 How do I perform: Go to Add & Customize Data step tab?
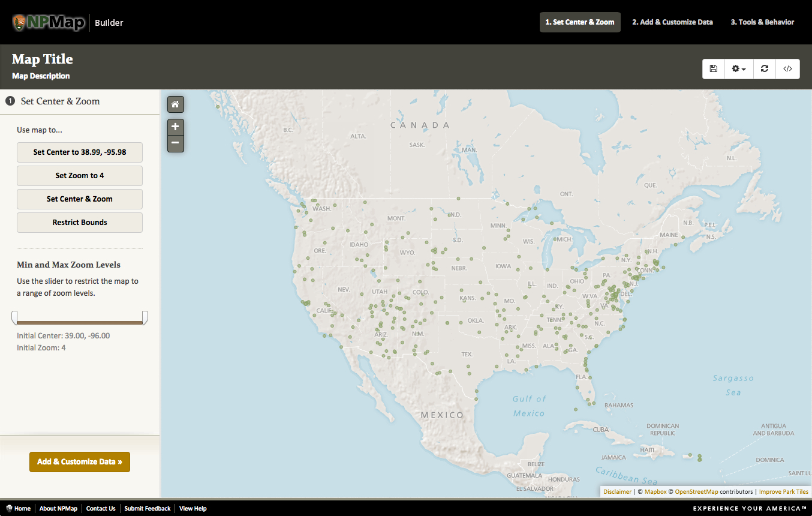(672, 22)
